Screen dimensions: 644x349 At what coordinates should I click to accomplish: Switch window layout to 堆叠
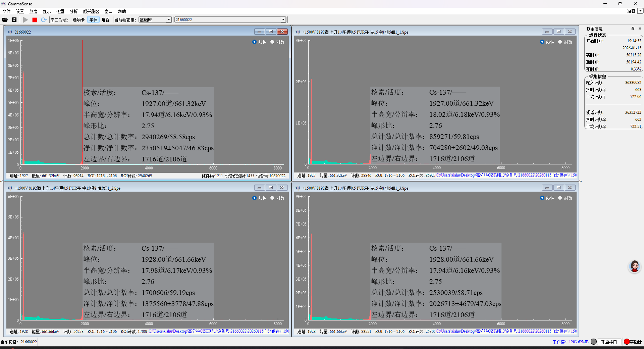coord(106,20)
